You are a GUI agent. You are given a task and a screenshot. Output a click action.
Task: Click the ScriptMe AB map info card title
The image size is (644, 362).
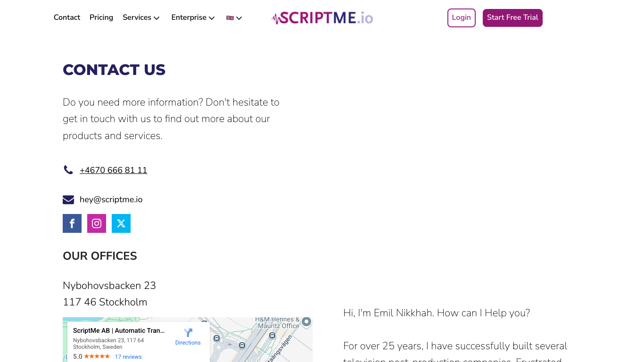[119, 331]
